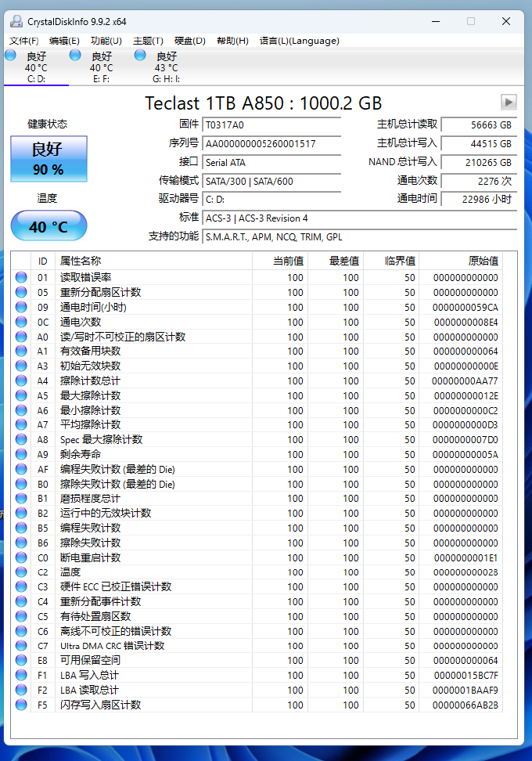Click the firmware field T0317A0
Viewport: 532px width, 761px height.
click(x=271, y=124)
